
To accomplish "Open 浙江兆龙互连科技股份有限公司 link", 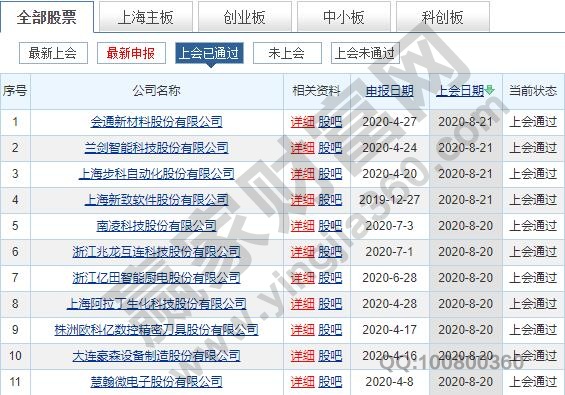I will point(156,252).
